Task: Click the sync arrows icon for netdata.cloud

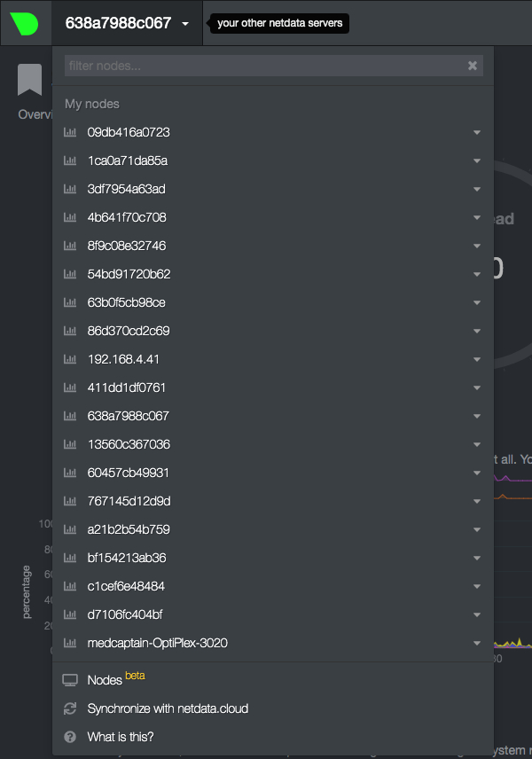Action: [70, 708]
